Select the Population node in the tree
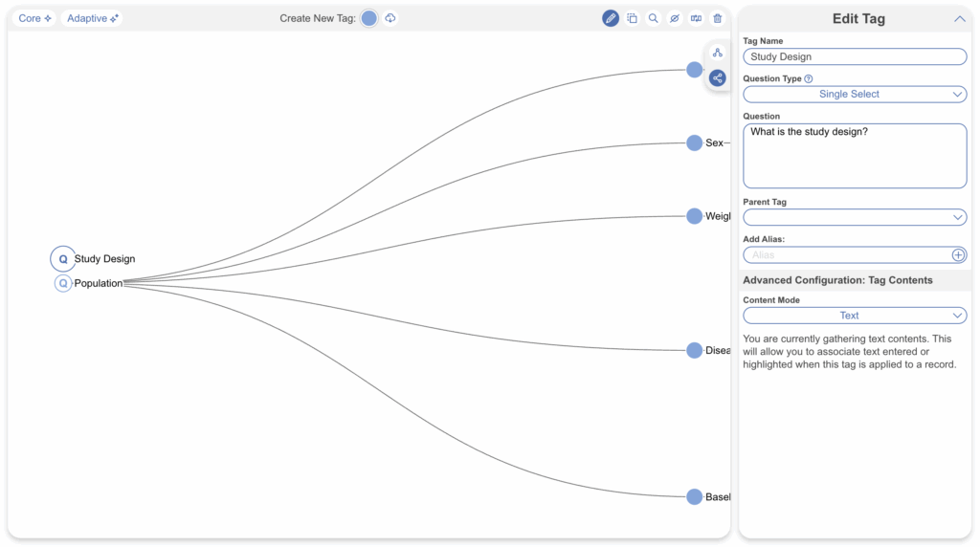Screen dimensions: 980x547 click(x=98, y=283)
